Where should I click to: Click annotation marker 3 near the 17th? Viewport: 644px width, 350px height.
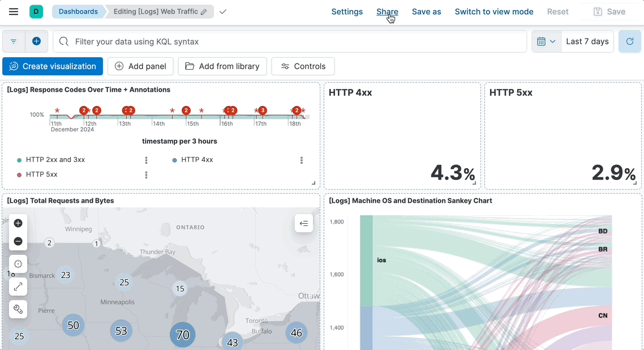(263, 110)
